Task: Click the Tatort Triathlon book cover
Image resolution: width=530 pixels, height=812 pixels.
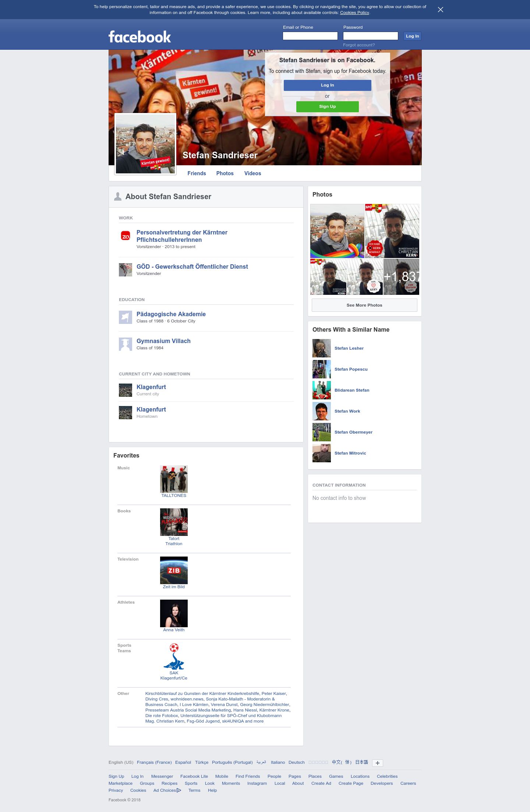Action: [174, 522]
